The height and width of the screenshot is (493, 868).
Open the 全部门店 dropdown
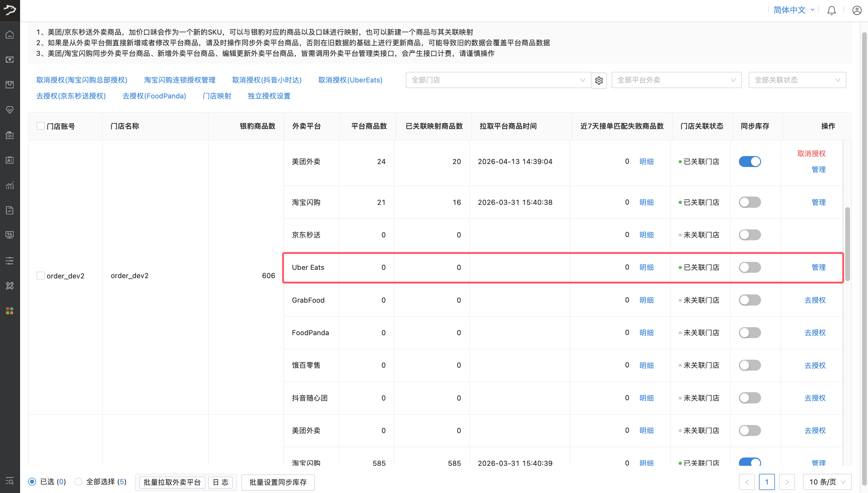pos(498,80)
